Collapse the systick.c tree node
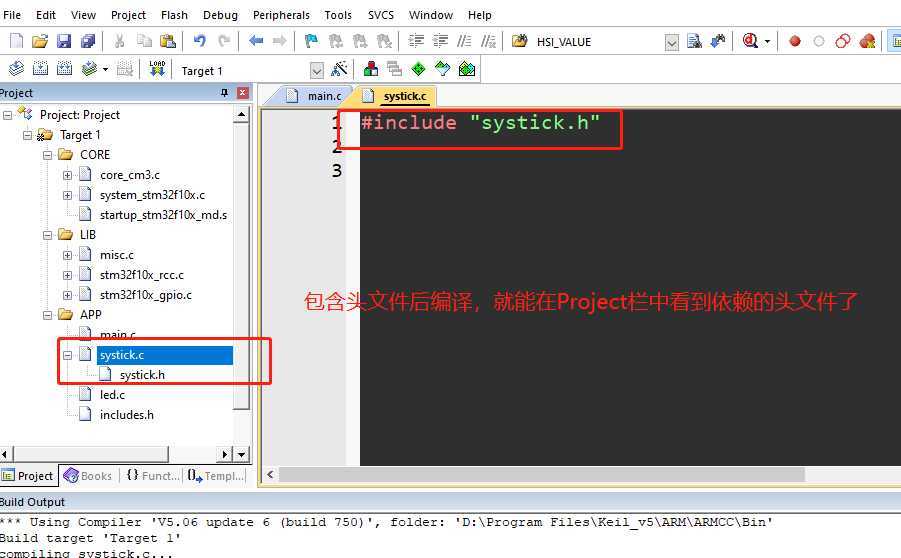 (x=67, y=355)
